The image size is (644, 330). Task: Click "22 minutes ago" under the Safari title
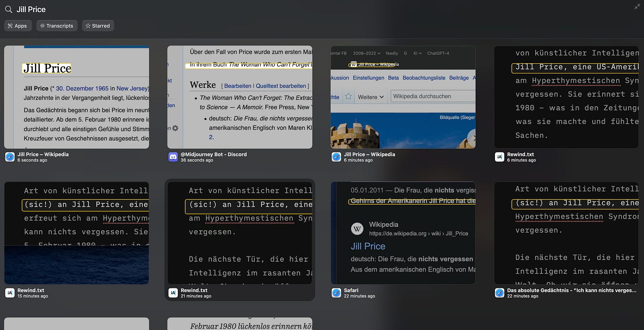tap(360, 296)
